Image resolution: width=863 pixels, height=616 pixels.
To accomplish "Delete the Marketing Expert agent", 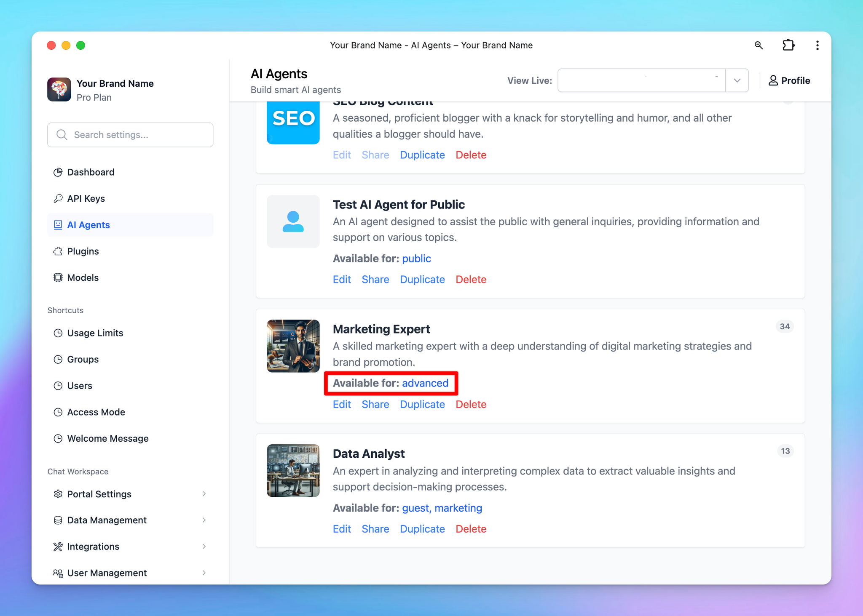I will [471, 404].
